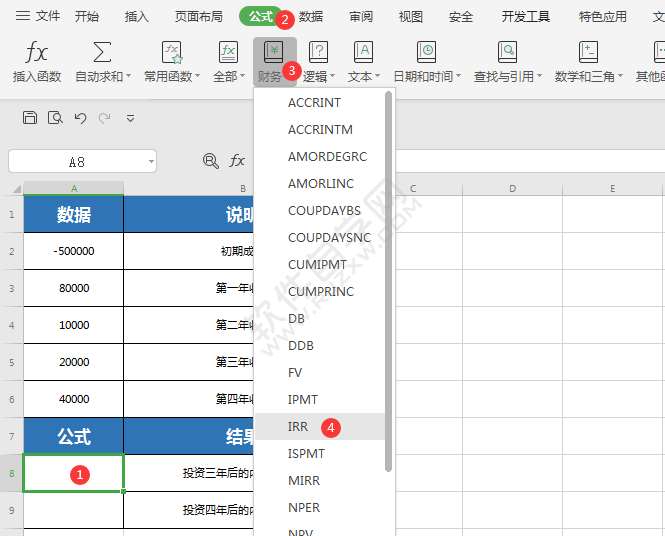Image resolution: width=665 pixels, height=536 pixels.
Task: Open the Logical (逻辑) functions icon
Action: [318, 52]
